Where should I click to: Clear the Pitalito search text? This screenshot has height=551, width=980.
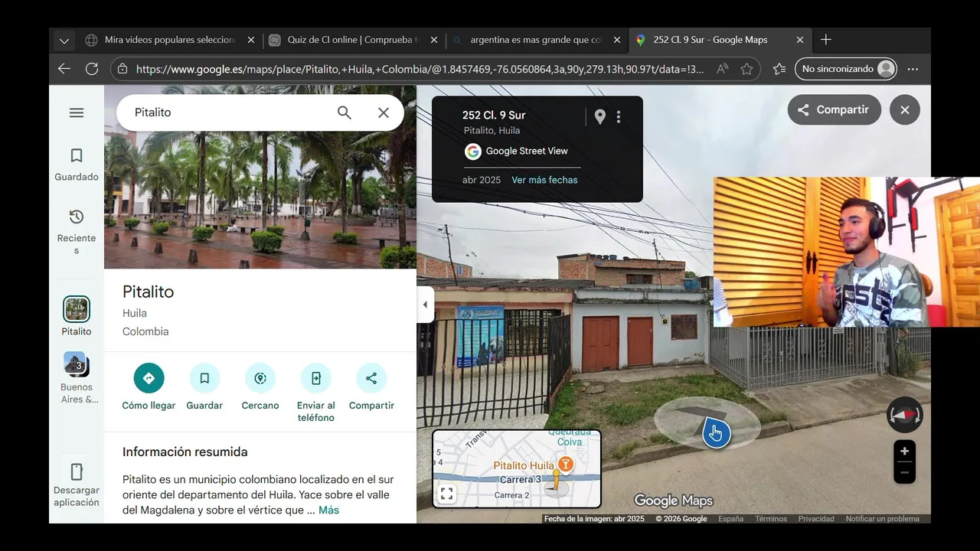[x=384, y=112]
